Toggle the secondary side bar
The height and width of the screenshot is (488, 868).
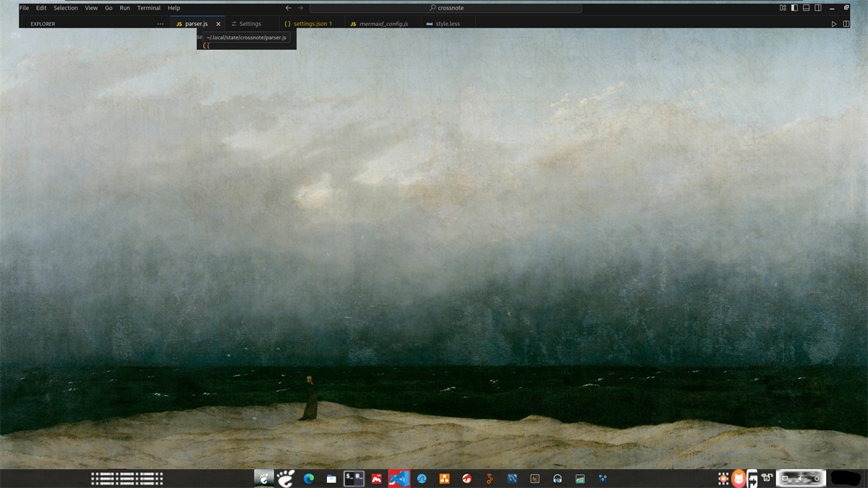[x=818, y=8]
